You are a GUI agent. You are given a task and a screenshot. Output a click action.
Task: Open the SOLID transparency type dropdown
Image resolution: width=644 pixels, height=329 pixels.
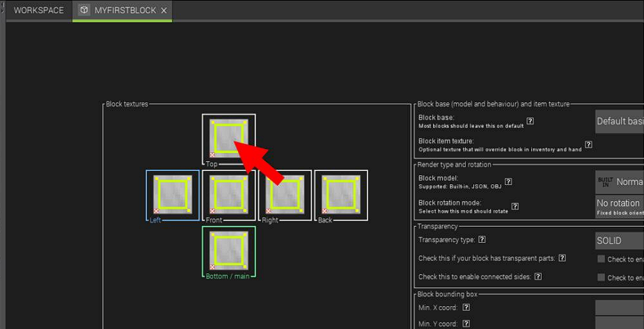click(x=619, y=241)
